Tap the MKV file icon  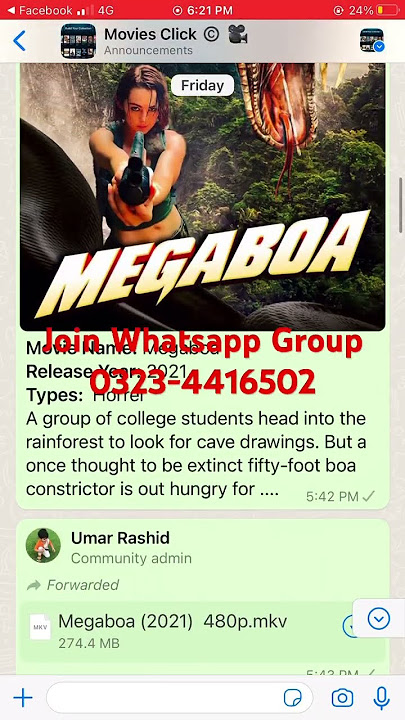coord(40,627)
